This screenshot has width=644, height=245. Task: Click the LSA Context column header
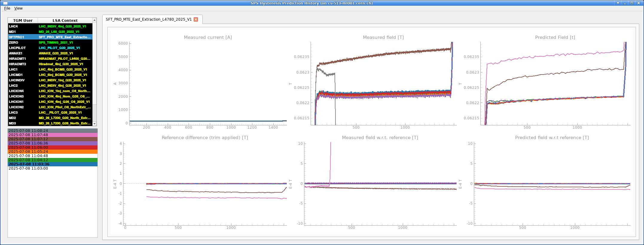tap(65, 20)
